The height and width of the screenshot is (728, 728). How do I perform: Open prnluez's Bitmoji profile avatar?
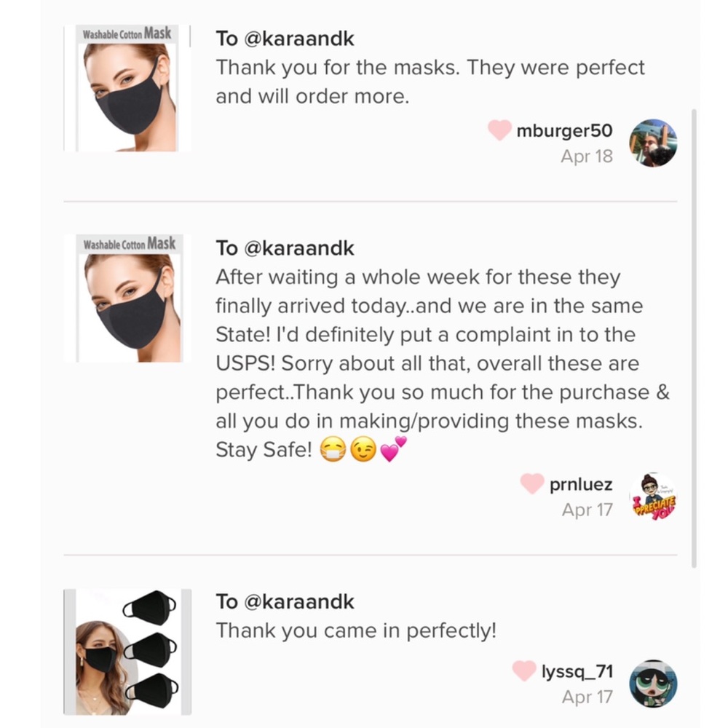tap(652, 497)
